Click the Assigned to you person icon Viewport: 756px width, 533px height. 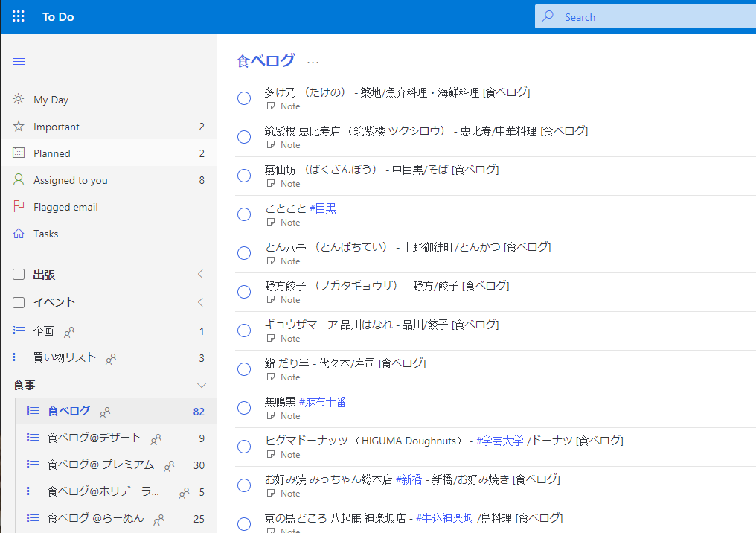(x=19, y=180)
